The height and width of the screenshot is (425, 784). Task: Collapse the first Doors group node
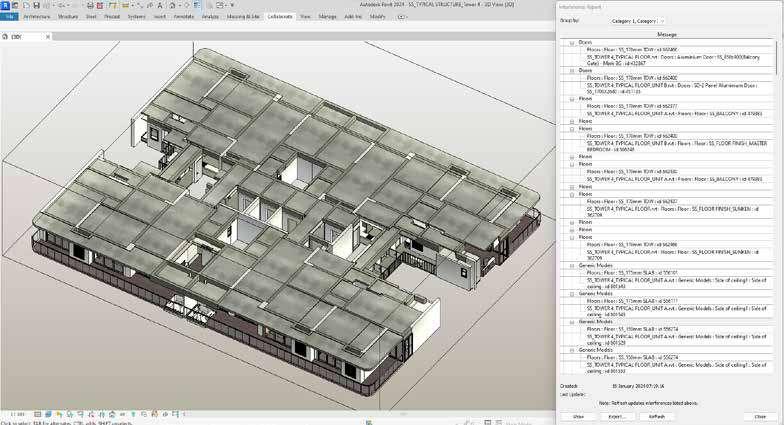[572, 42]
